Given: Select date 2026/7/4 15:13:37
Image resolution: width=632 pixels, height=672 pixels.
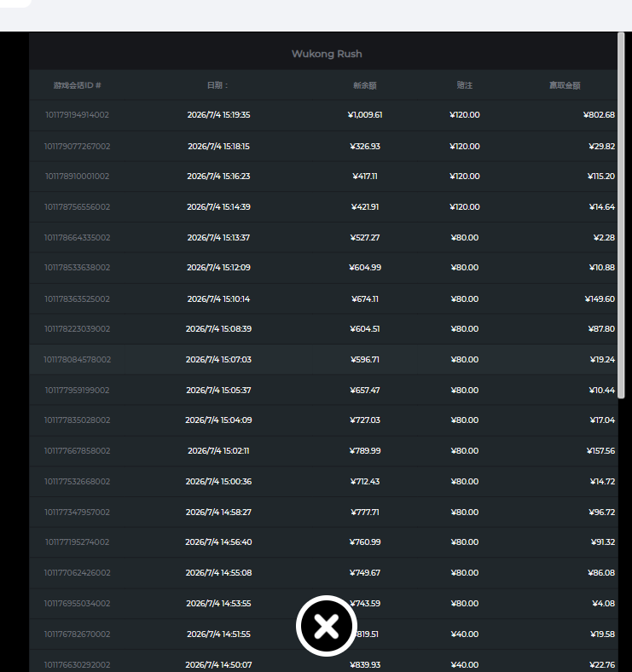Looking at the screenshot, I should pos(218,237).
